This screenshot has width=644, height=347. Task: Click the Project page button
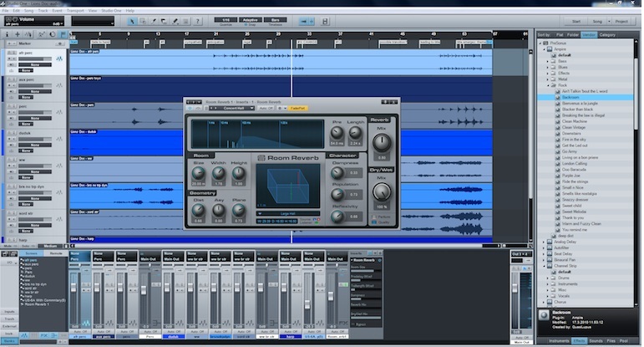click(621, 22)
